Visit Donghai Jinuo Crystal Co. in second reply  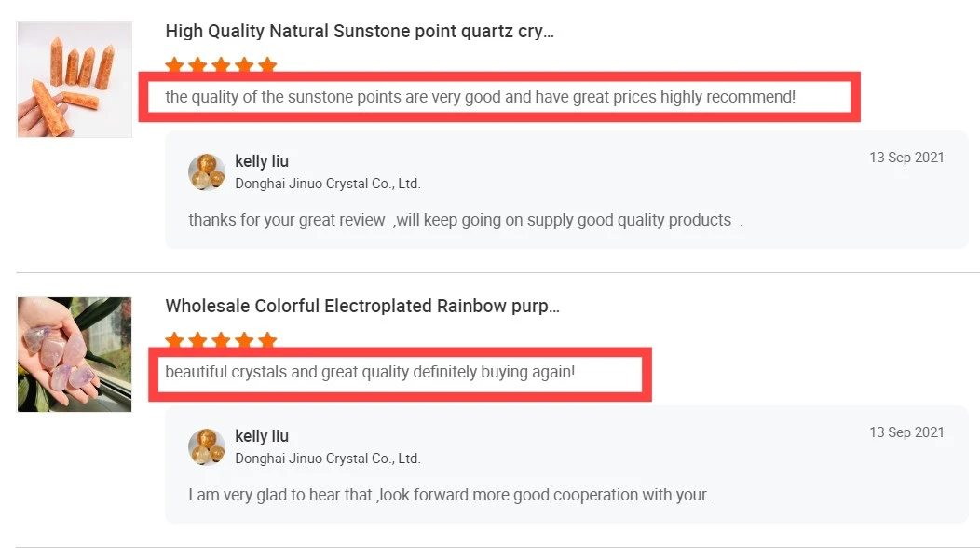coord(328,459)
